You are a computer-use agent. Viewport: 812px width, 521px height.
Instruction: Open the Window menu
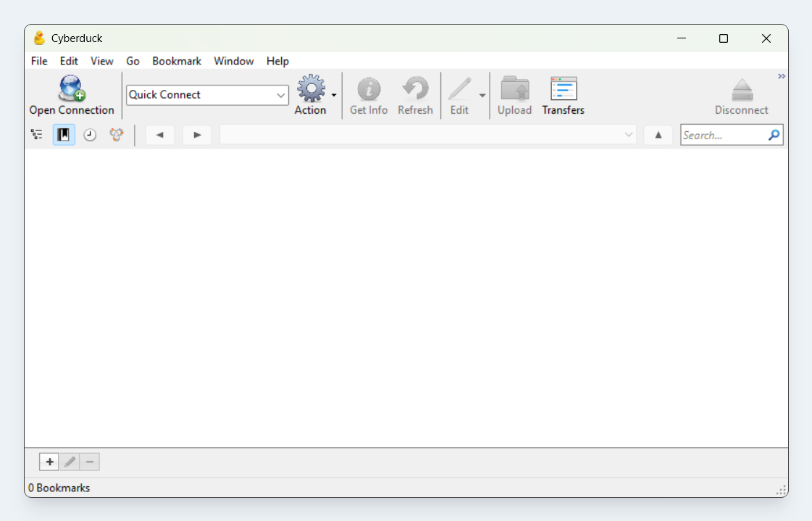233,61
